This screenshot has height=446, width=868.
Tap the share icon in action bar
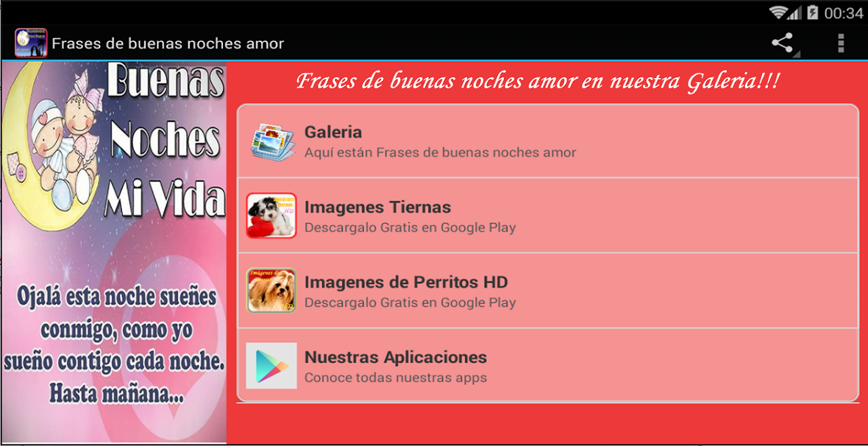[x=783, y=43]
